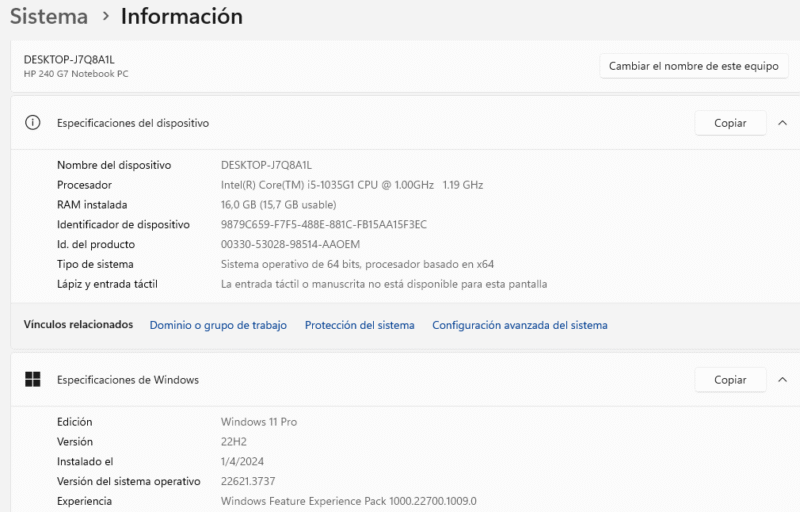The width and height of the screenshot is (800, 512).
Task: Click the Vínculos relacionados label
Action: [78, 324]
